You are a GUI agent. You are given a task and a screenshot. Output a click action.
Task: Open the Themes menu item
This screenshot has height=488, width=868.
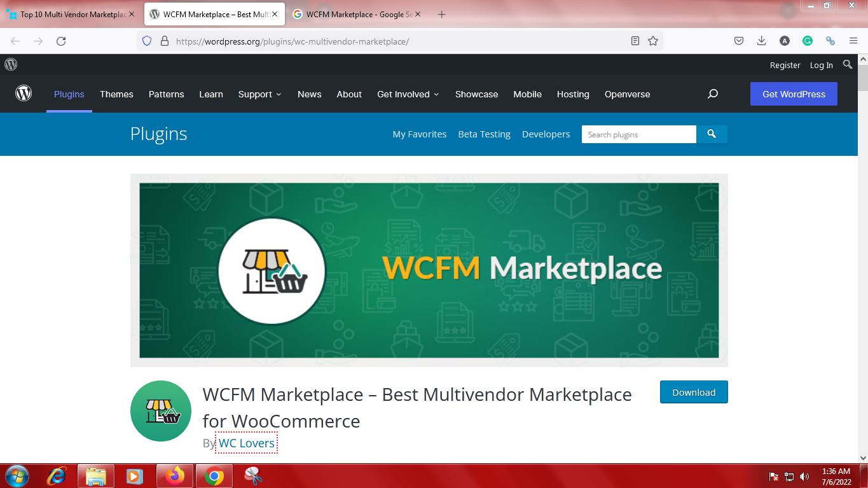tap(116, 94)
